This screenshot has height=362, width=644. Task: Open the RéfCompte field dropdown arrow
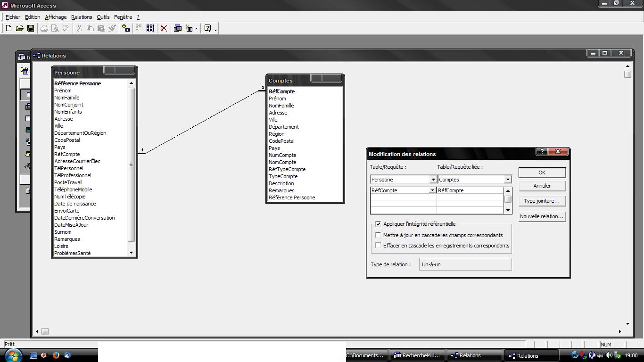432,190
